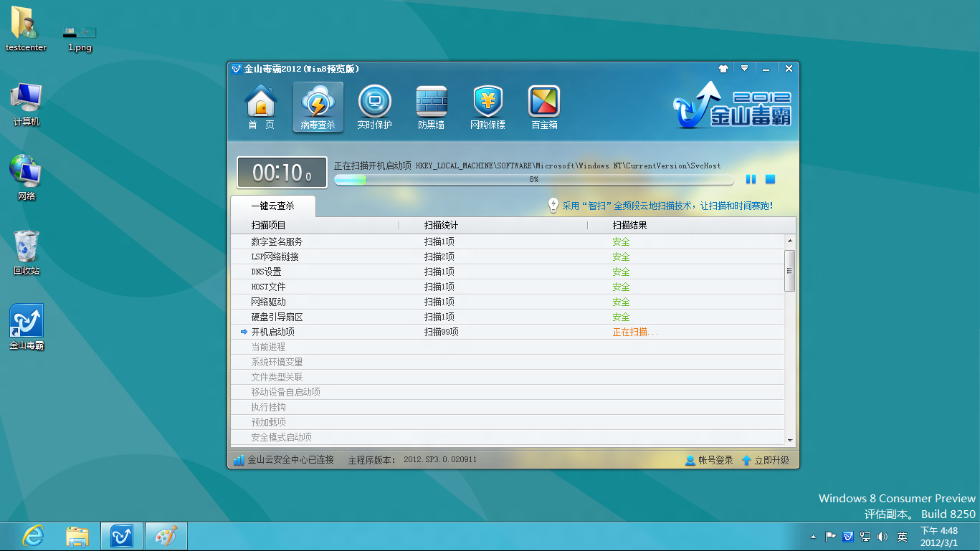
Task: Select the DNS设置 row
Action: (507, 272)
